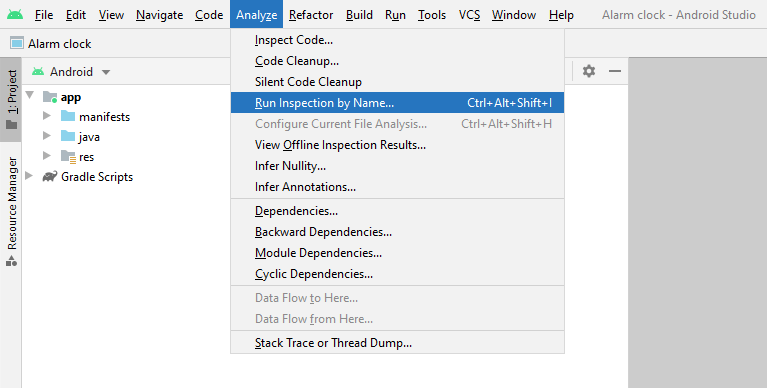Toggle the 1: Project side tab
Image resolution: width=767 pixels, height=388 pixels.
(x=11, y=99)
